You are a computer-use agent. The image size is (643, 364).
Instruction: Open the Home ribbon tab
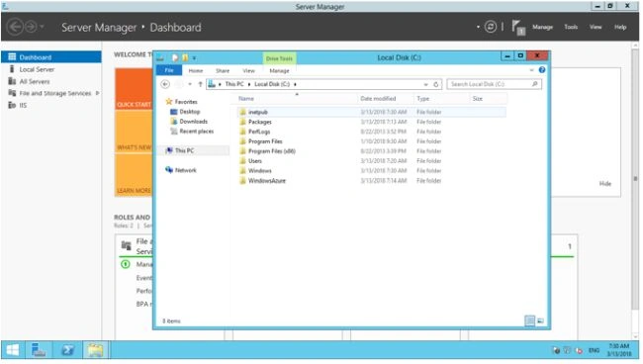tap(196, 71)
